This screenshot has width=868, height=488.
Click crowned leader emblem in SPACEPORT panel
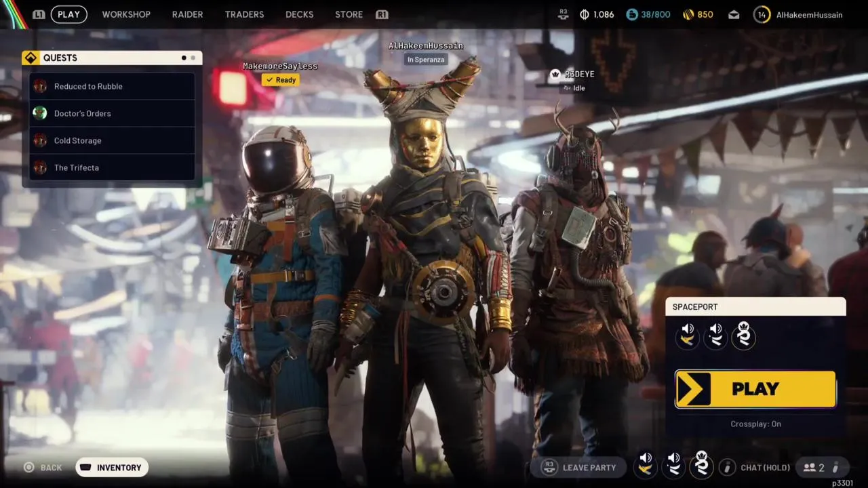point(743,335)
